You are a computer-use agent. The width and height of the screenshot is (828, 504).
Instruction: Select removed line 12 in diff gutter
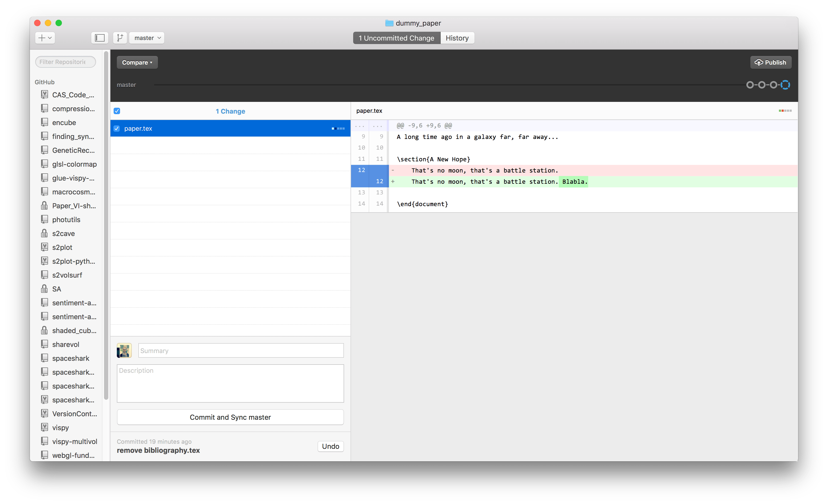coord(361,170)
